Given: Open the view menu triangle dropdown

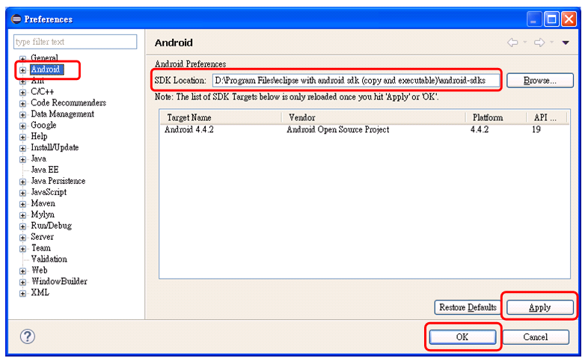Looking at the screenshot, I should pos(566,43).
